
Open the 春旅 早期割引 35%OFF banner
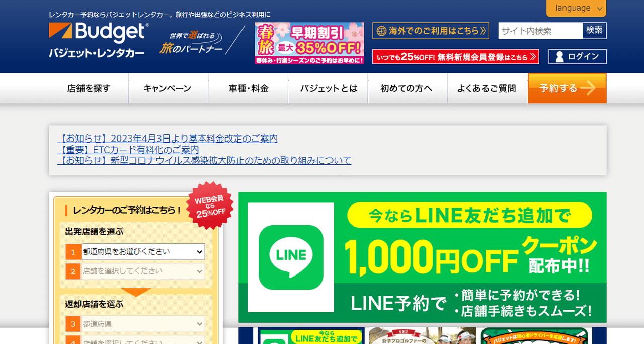[x=309, y=43]
